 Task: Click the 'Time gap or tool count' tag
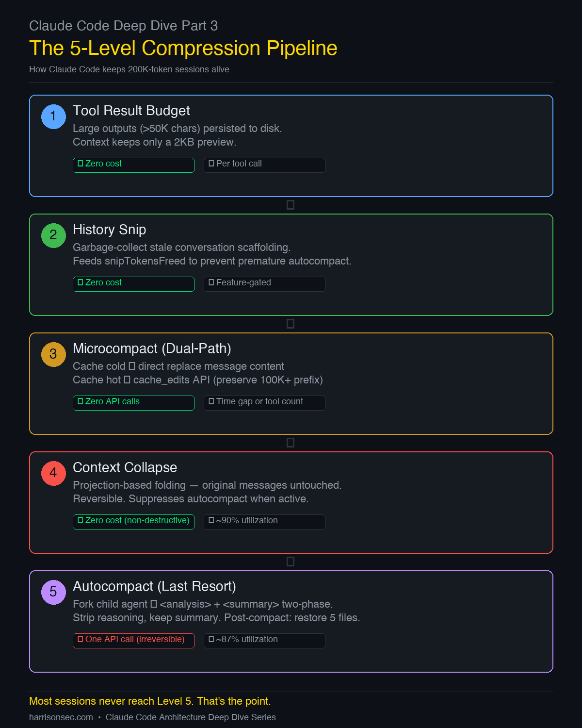coord(264,402)
